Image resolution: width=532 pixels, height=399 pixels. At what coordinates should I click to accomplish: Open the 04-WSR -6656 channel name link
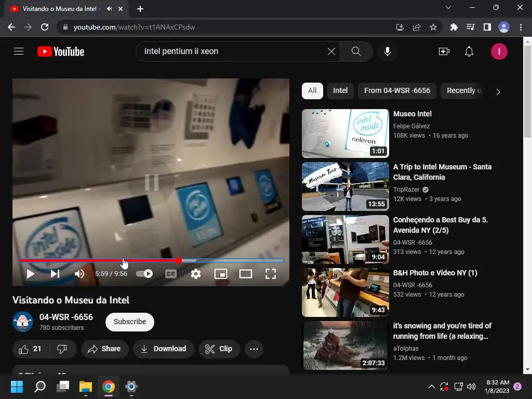click(66, 317)
